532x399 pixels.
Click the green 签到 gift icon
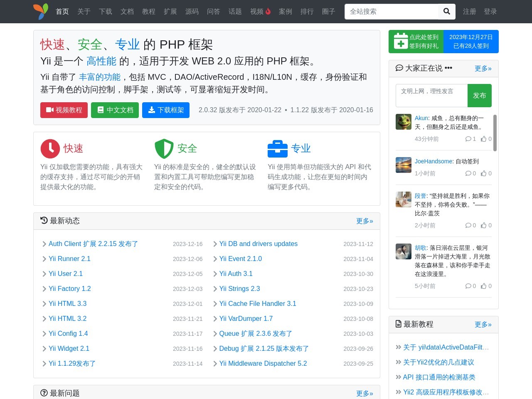pos(400,41)
